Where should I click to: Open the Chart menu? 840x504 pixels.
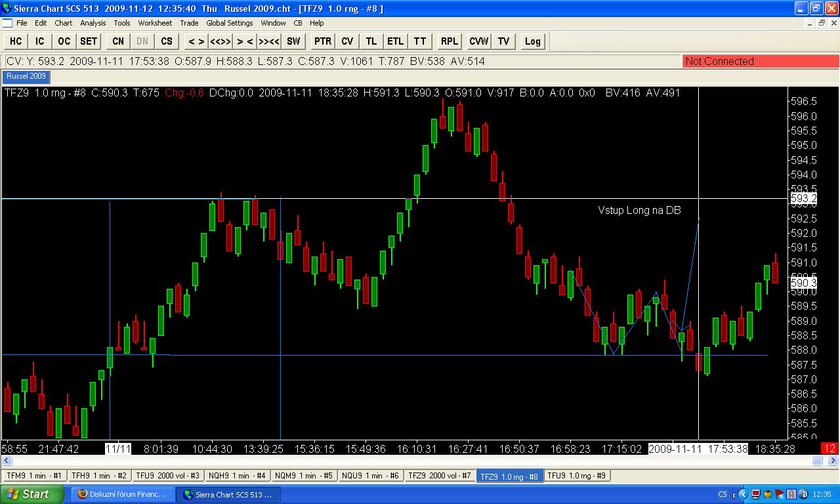click(64, 23)
